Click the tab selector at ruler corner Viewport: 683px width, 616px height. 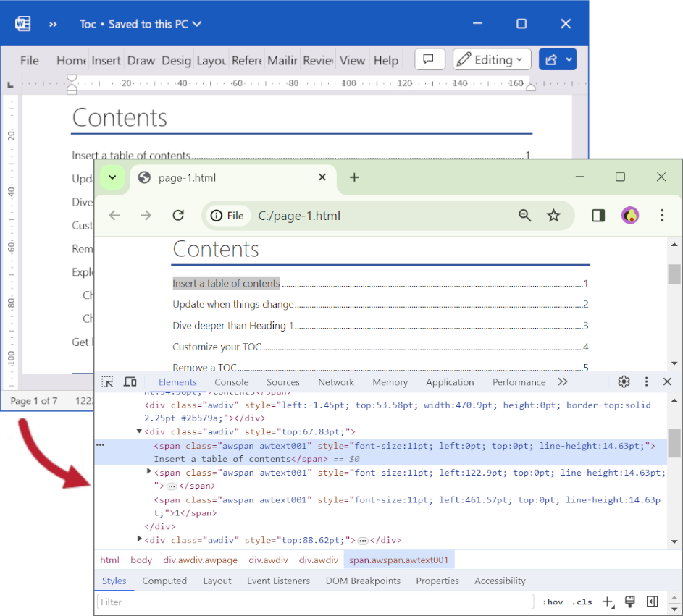pos(10,85)
